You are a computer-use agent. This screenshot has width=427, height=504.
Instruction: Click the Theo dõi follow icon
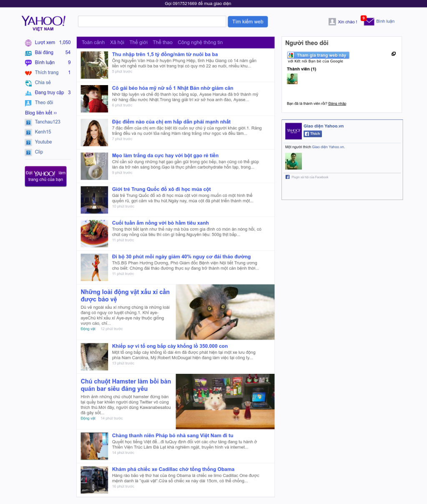(28, 102)
